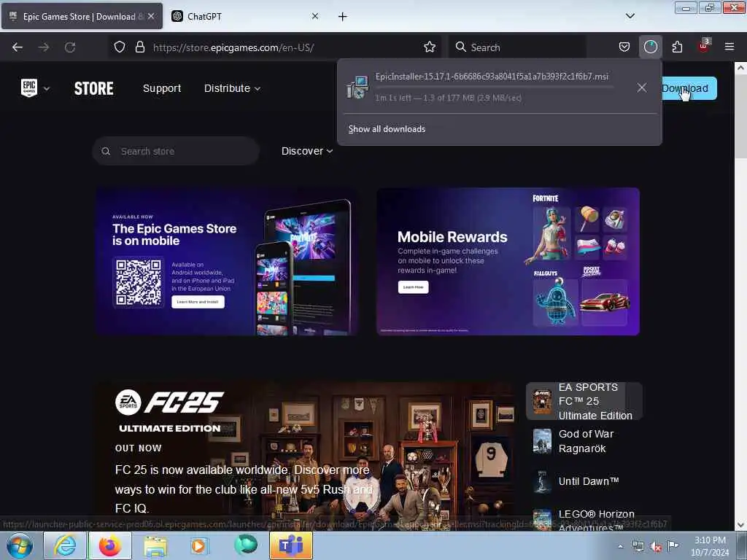This screenshot has width=747, height=560.
Task: Click the taskbar clock showing 3:10 PM
Action: click(x=710, y=546)
